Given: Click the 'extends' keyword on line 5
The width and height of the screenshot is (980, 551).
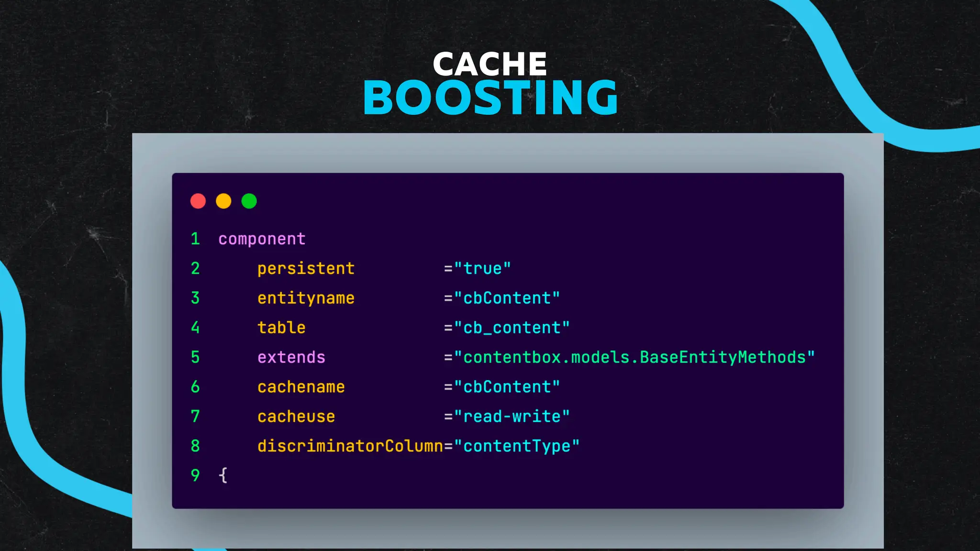Looking at the screenshot, I should 291,357.
